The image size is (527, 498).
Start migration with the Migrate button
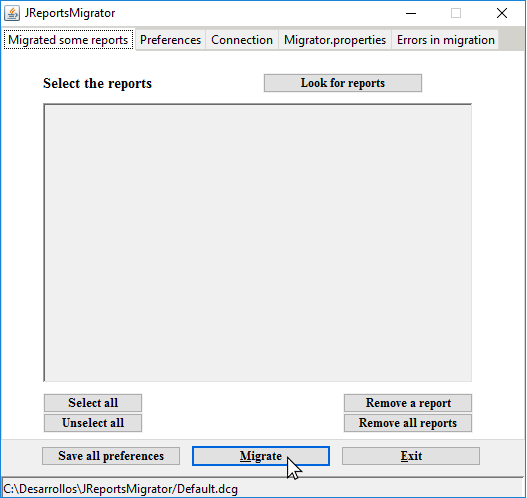point(261,456)
